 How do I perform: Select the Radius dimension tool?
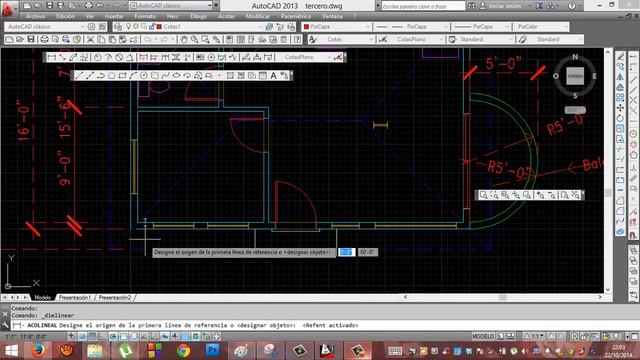(x=98, y=57)
